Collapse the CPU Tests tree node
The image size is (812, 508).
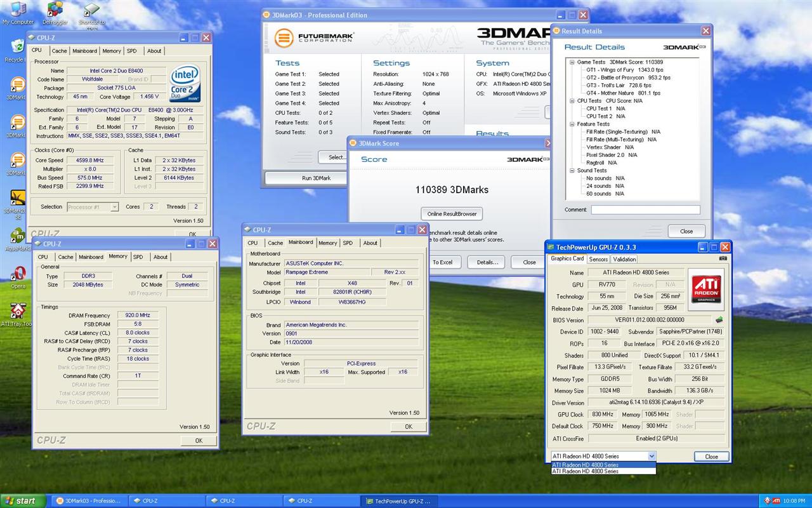572,101
